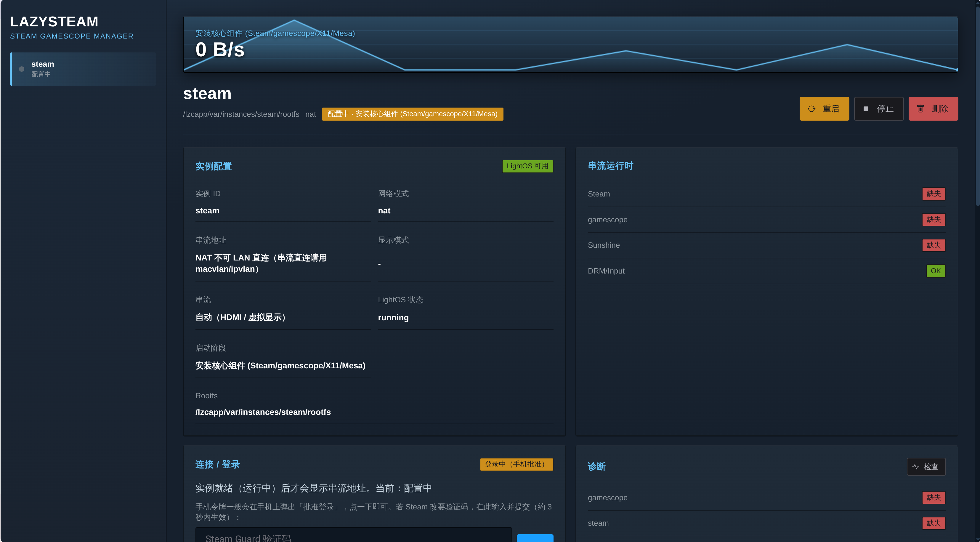This screenshot has width=980, height=542.
Task: Click the trash can icon in 删除
Action: point(920,109)
